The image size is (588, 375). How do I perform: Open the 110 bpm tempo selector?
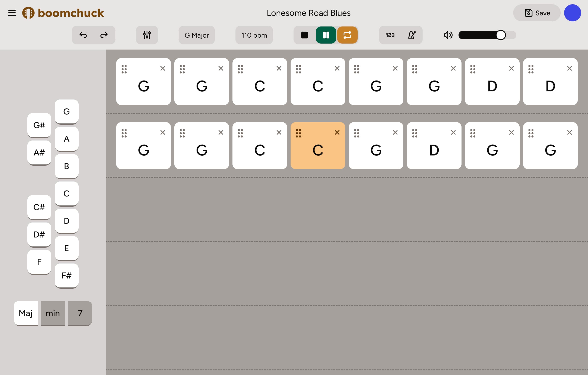click(x=254, y=35)
